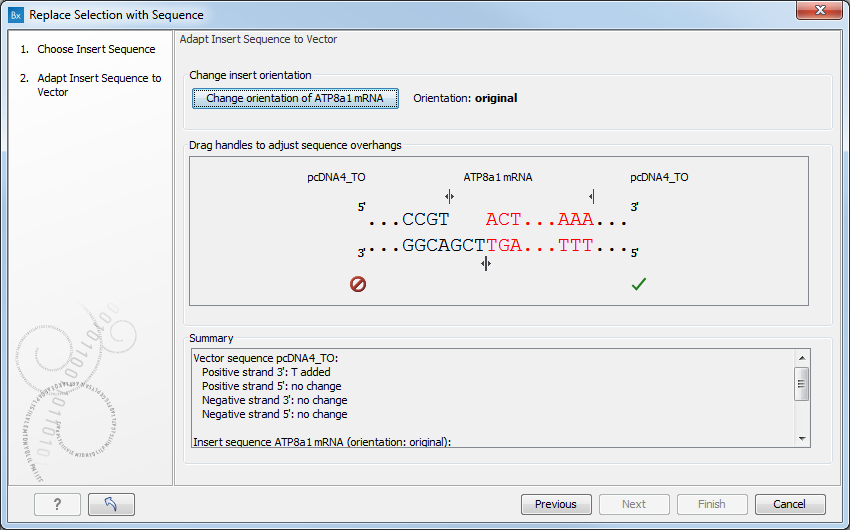Screen dimensions: 850x530
Task: Click the Next button
Action: click(634, 504)
